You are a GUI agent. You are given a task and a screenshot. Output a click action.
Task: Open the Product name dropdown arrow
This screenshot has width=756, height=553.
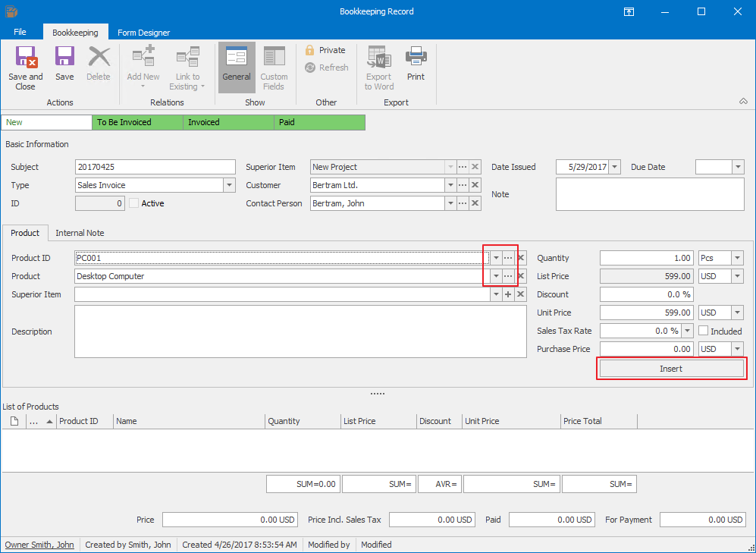496,276
